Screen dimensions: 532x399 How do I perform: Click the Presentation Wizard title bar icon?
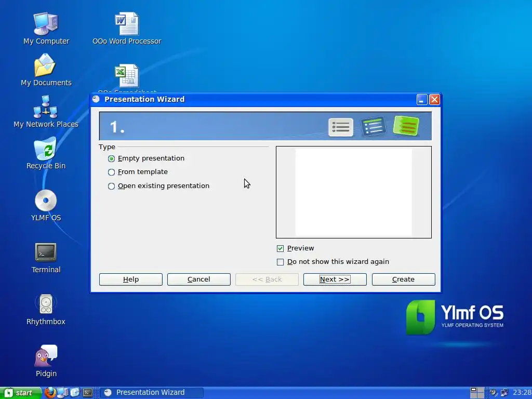(96, 99)
